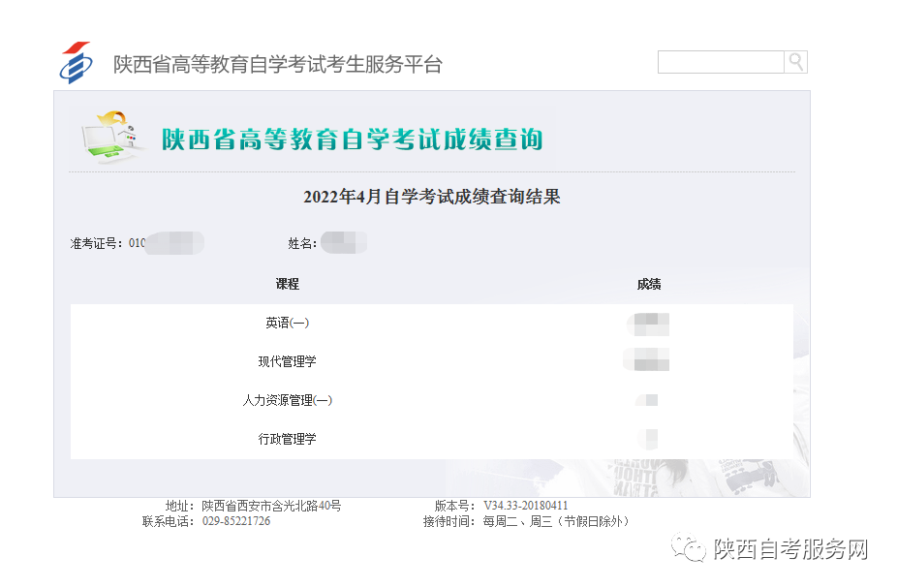The image size is (897, 588).
Task: Click the blurred score for 英语(一)
Action: click(x=649, y=325)
